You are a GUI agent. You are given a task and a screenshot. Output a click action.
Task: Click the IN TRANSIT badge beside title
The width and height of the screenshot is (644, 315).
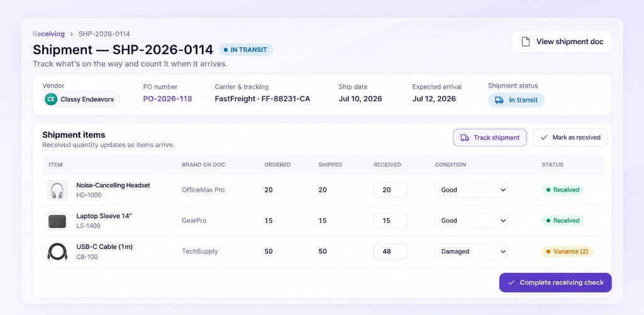pyautogui.click(x=246, y=50)
